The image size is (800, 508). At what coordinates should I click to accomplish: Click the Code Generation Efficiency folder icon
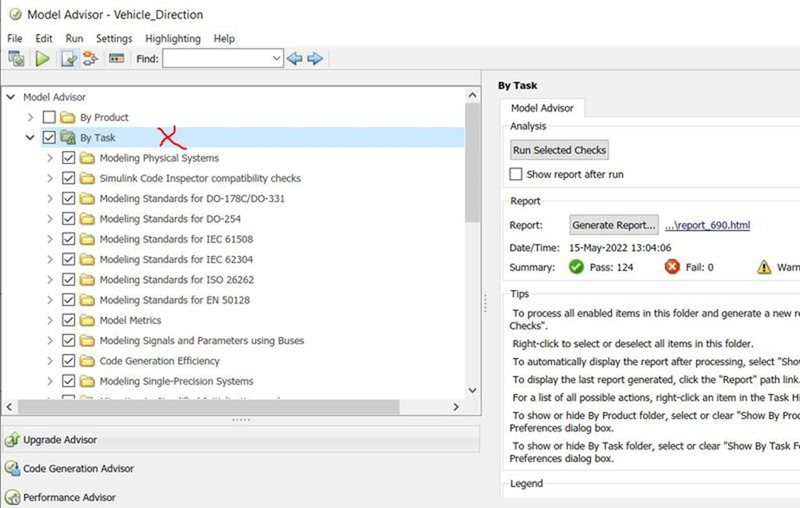(x=87, y=361)
